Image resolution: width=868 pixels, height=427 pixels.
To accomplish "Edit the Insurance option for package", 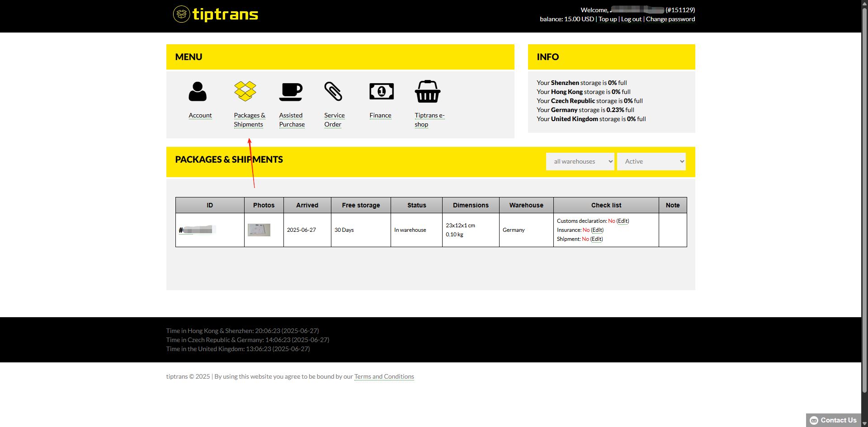I will 597,230.
